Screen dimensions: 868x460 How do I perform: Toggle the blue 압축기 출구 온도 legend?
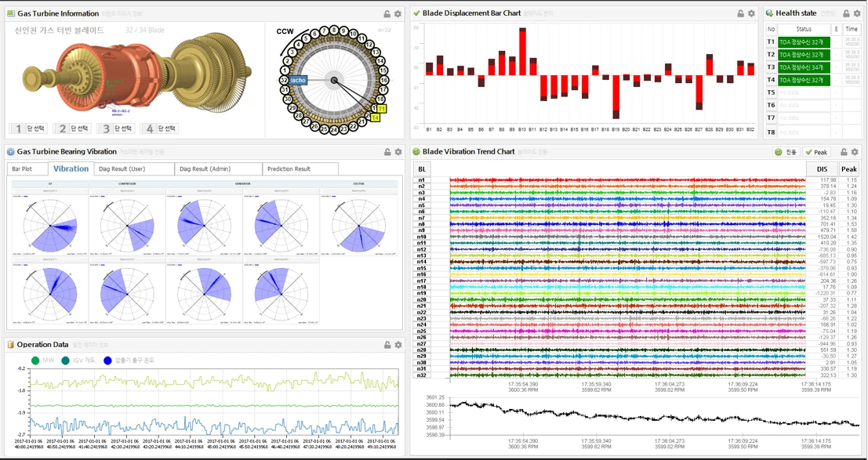click(107, 360)
